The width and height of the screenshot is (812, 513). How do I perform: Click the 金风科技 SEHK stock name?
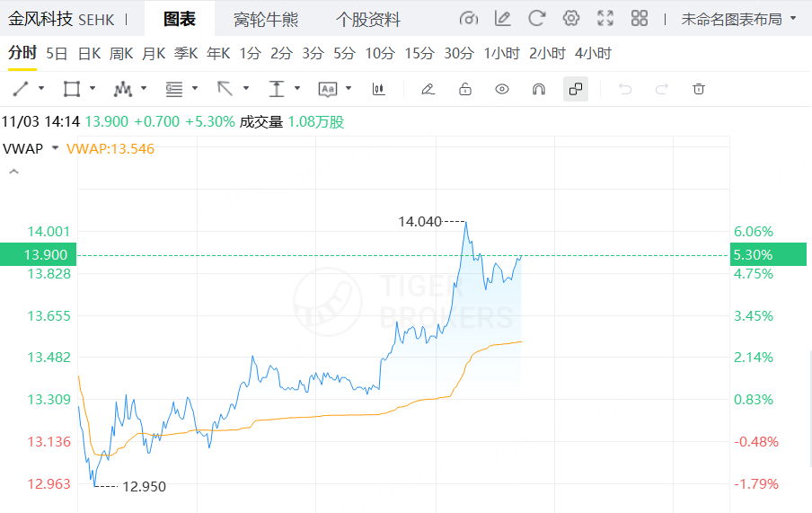[x=61, y=20]
